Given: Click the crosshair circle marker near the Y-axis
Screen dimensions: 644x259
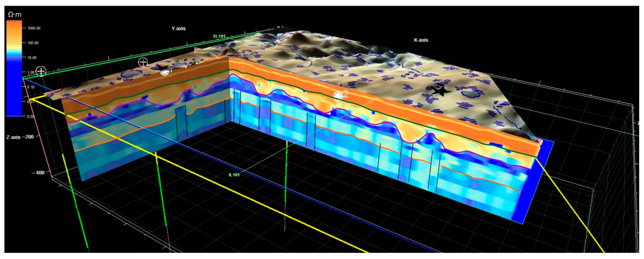Looking at the screenshot, I should click(143, 62).
